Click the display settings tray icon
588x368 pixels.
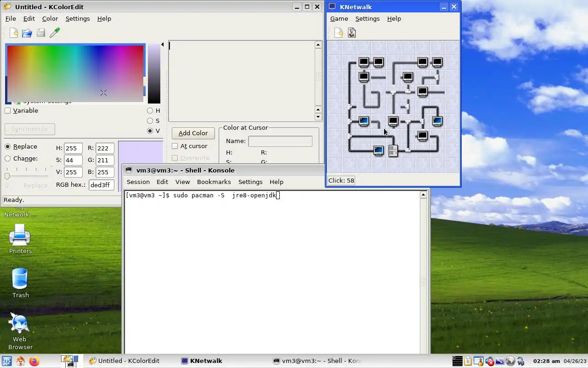pos(499,361)
